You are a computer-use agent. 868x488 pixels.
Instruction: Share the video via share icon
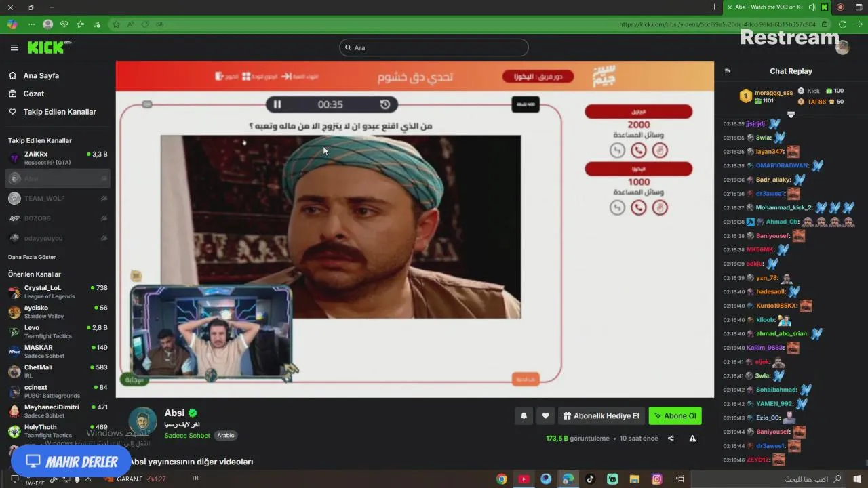pyautogui.click(x=671, y=439)
